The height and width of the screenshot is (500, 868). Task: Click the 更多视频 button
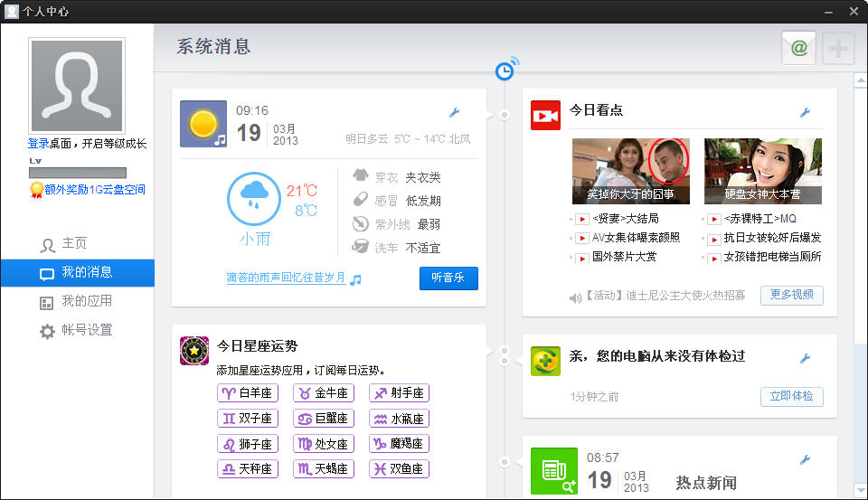click(x=791, y=295)
